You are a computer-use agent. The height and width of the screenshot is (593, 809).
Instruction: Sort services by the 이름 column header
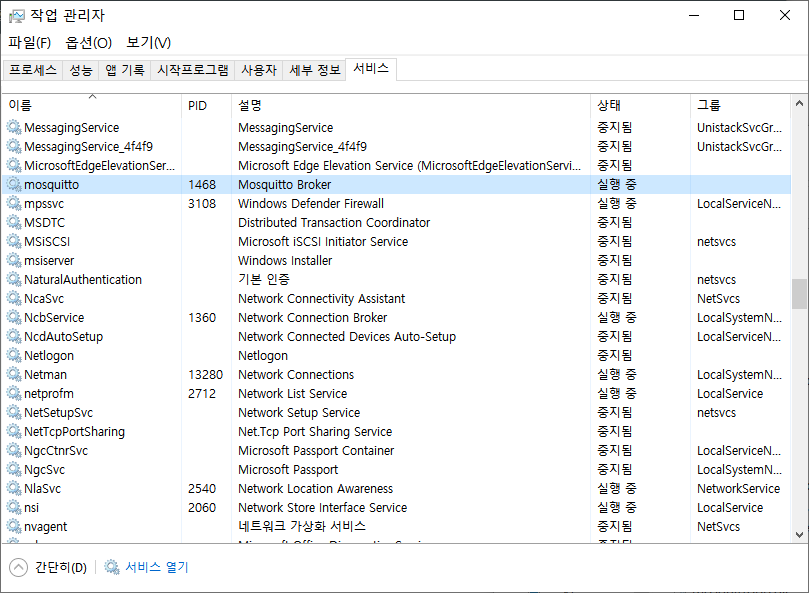[92, 105]
